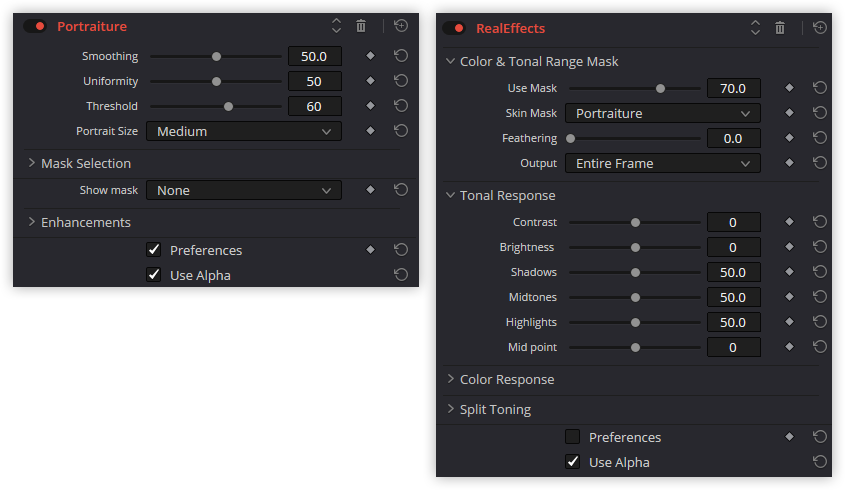Click the Portraiture reorder up/down arrows
Screen dimensions: 845x490
336,25
